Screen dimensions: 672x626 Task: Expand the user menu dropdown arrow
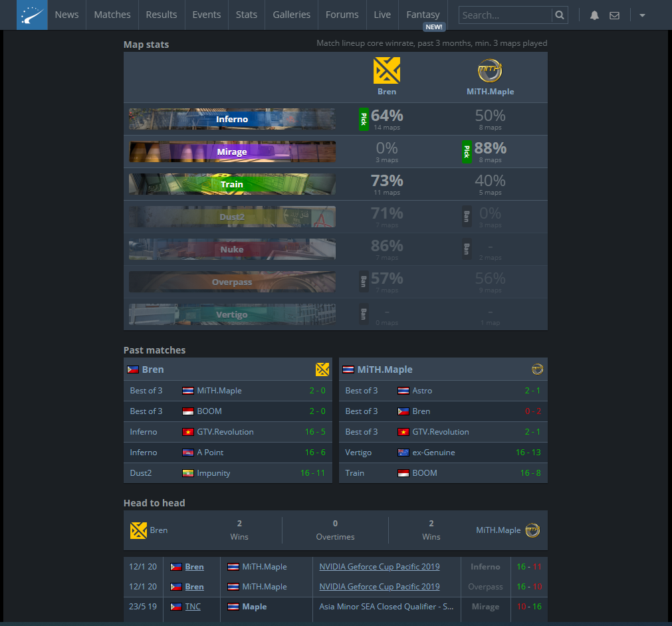pyautogui.click(x=642, y=15)
